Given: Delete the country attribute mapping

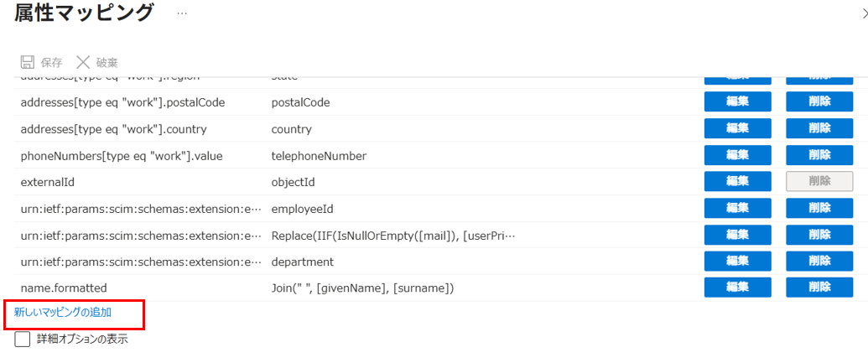Looking at the screenshot, I should tap(819, 128).
